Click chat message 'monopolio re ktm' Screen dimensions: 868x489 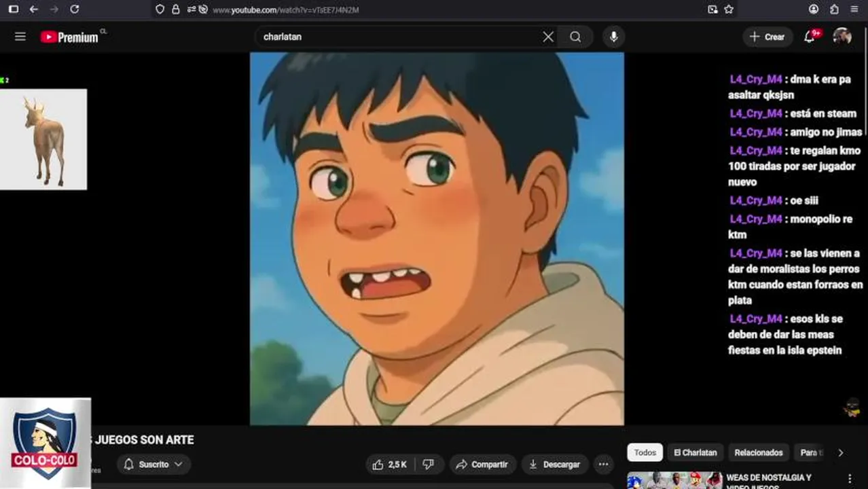click(791, 227)
